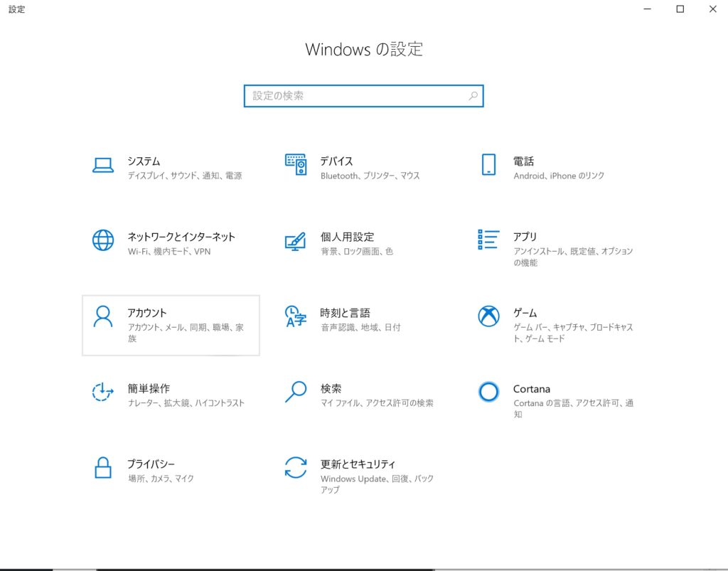Close the 設定 window

pyautogui.click(x=712, y=9)
